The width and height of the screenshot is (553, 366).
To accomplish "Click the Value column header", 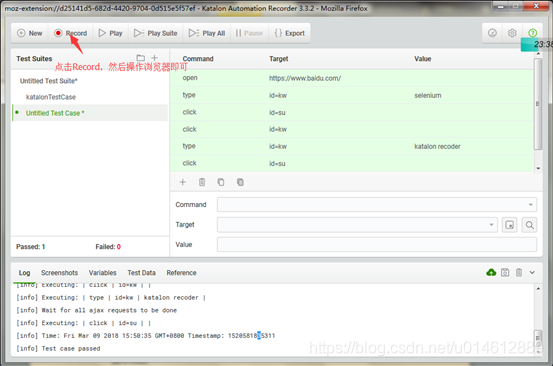I will click(423, 59).
